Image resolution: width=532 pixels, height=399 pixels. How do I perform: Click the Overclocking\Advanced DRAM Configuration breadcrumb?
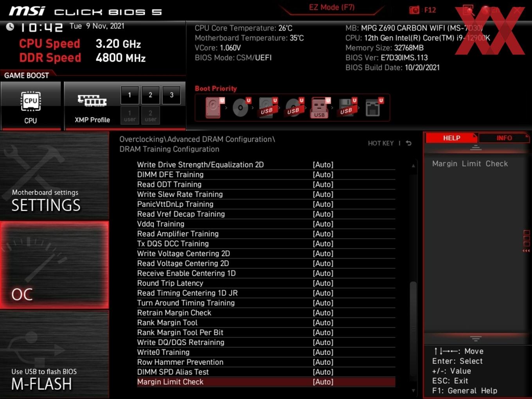pos(197,139)
